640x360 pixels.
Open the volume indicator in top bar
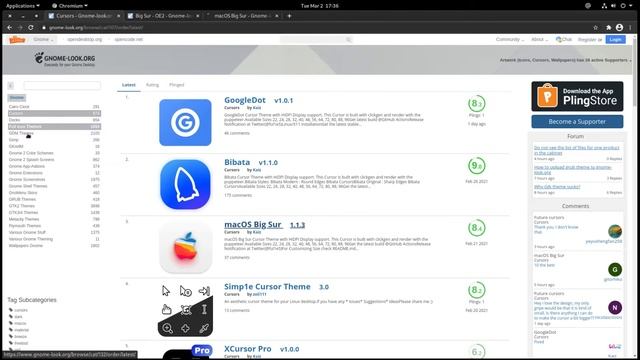(613, 6)
